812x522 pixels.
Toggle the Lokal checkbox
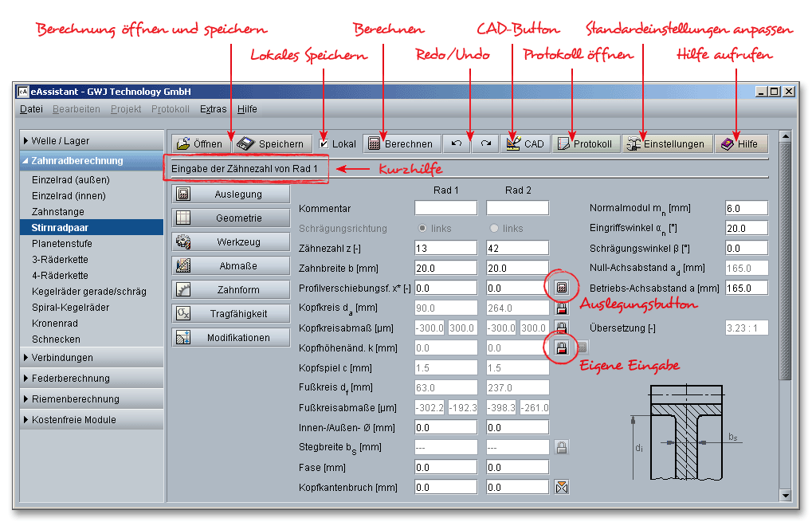click(x=324, y=144)
